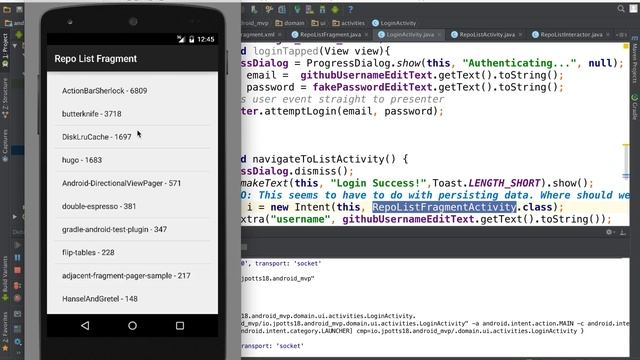Open the Search Everywhere magnifier
The image size is (640, 360).
pos(621,9)
